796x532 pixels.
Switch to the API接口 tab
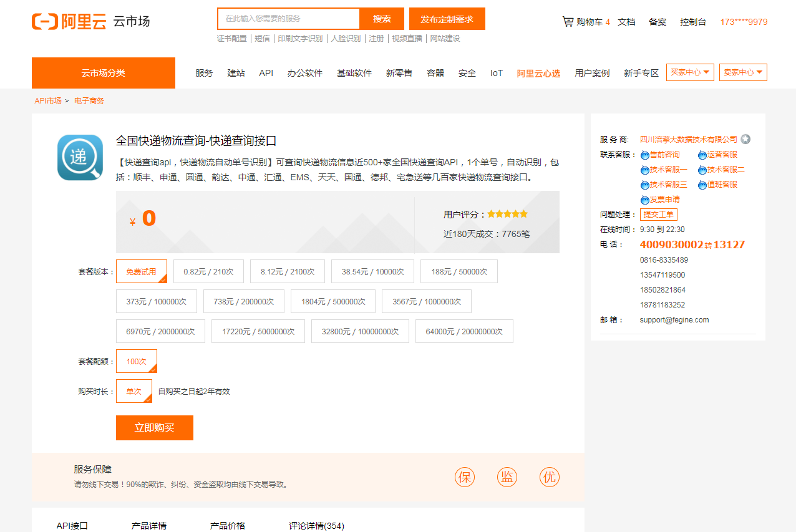point(72,526)
